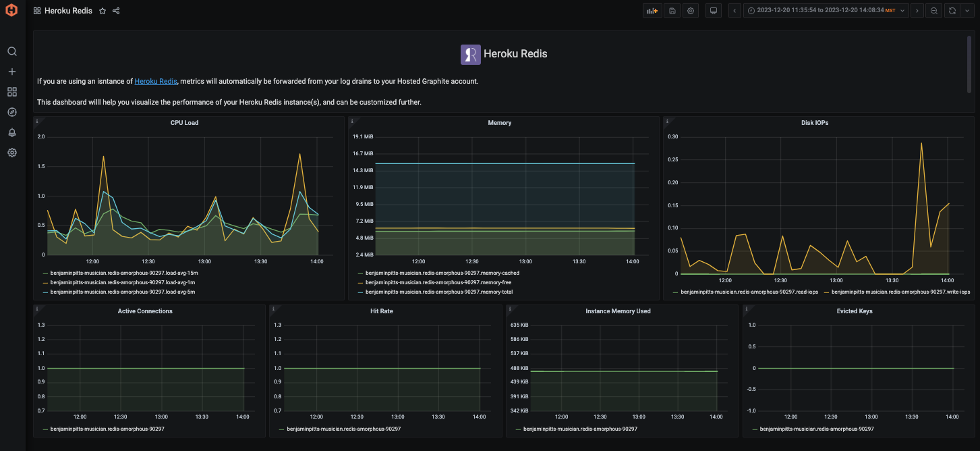Select the Explore compass icon
The image size is (980, 451).
coord(11,112)
